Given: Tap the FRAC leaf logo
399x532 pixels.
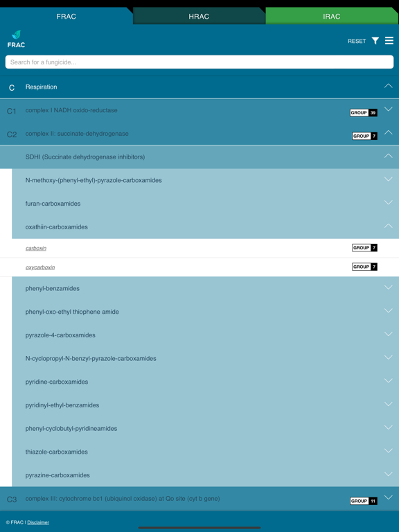Looking at the screenshot, I should 16,39.
